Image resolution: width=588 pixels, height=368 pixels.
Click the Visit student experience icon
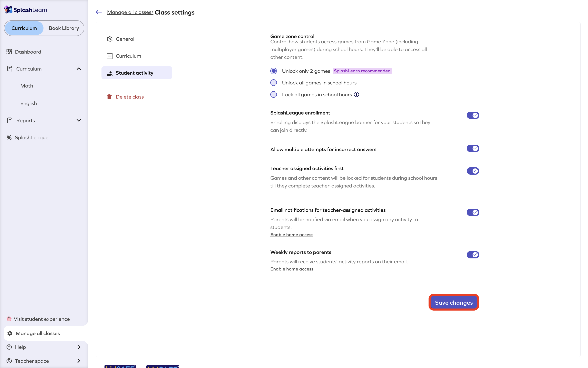(x=9, y=319)
